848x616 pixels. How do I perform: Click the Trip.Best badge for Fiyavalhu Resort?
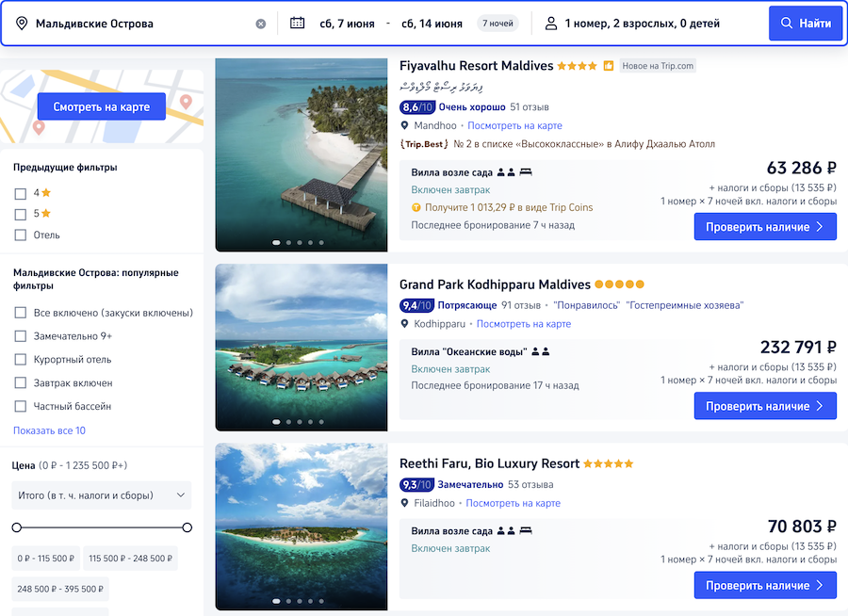point(421,144)
